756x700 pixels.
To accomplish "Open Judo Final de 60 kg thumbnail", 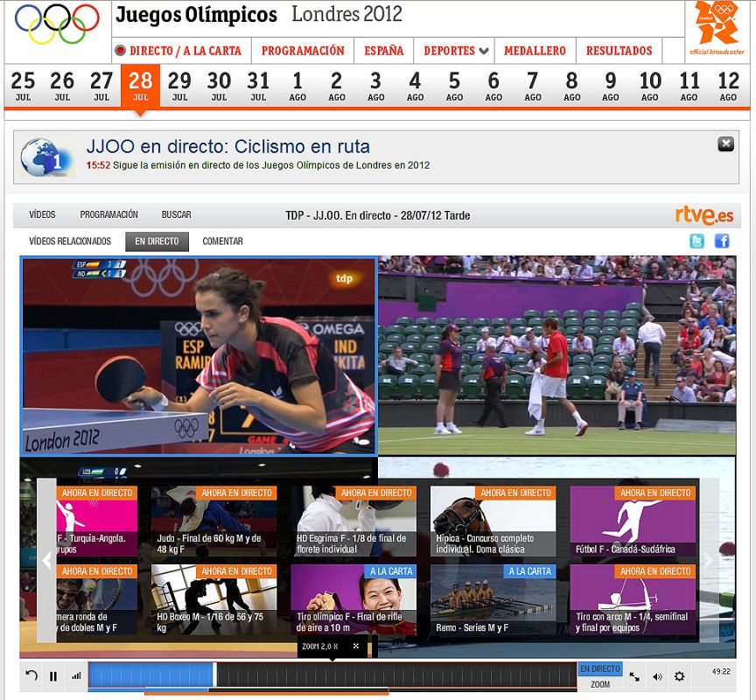I will [x=213, y=521].
